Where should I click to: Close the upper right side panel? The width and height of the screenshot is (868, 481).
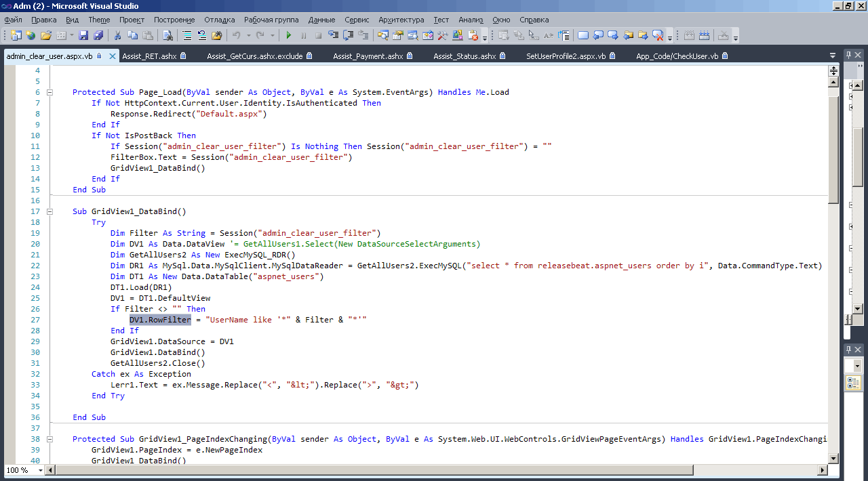(x=859, y=55)
